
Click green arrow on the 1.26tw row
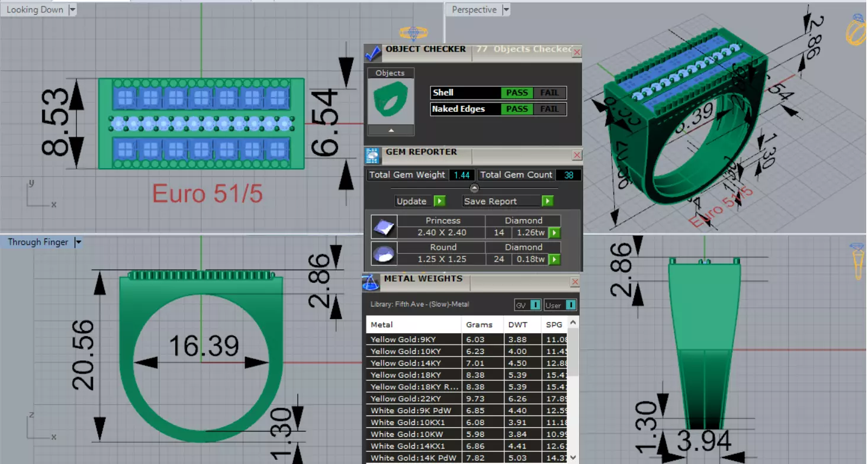click(554, 233)
